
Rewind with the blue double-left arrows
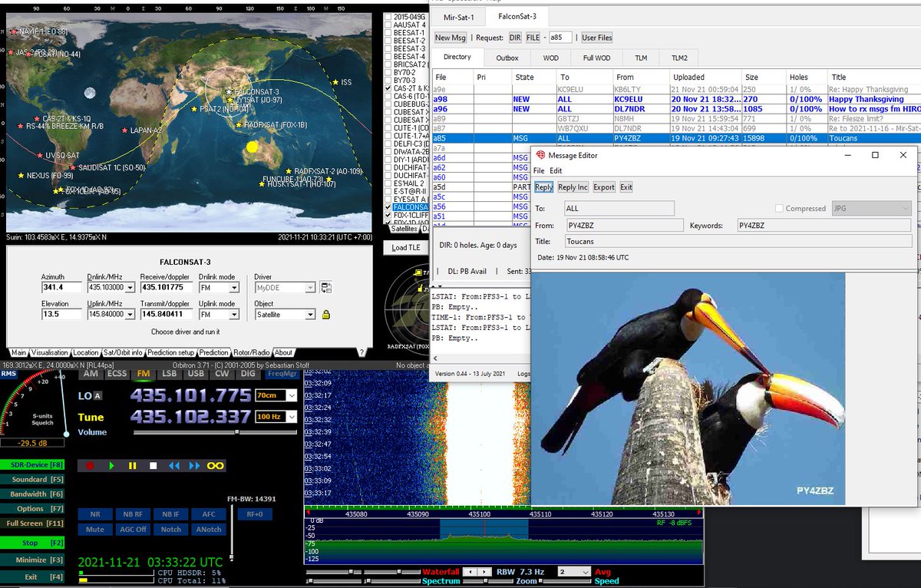tap(173, 466)
